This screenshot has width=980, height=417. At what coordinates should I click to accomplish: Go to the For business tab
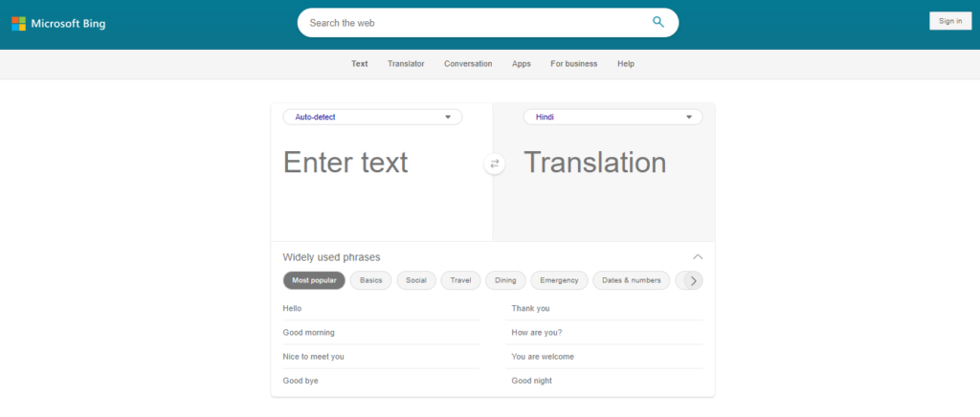(x=573, y=64)
